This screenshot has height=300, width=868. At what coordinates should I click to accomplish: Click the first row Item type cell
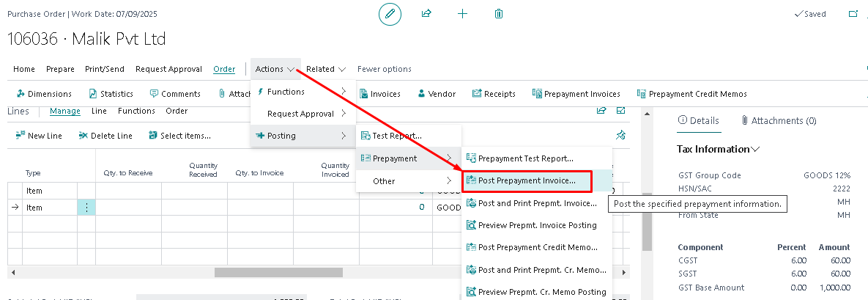click(x=49, y=191)
